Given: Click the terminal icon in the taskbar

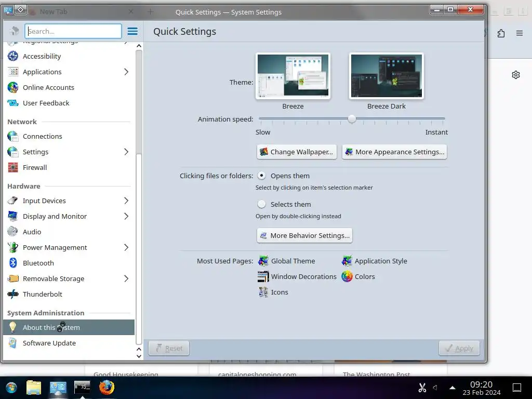Looking at the screenshot, I should [x=82, y=387].
